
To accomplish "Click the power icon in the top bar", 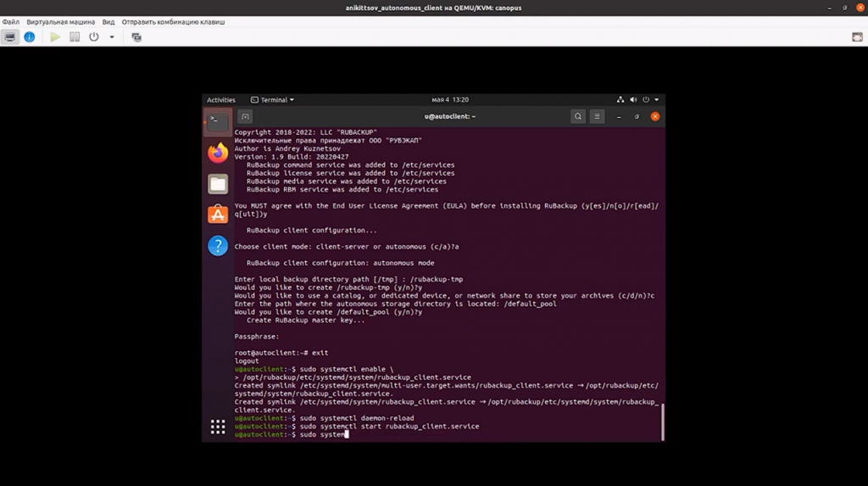I will click(x=645, y=100).
